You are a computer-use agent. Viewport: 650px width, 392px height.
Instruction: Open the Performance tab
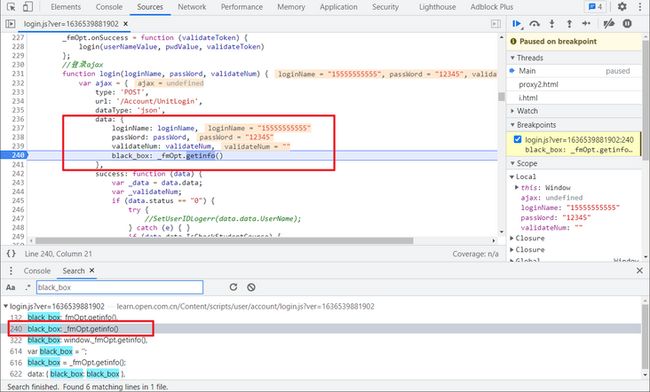tap(242, 7)
